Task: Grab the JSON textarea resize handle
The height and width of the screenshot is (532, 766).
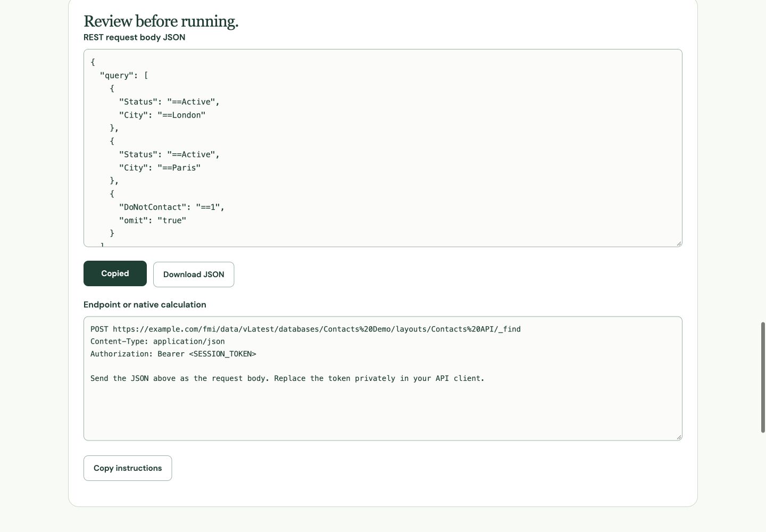Action: pyautogui.click(x=679, y=244)
